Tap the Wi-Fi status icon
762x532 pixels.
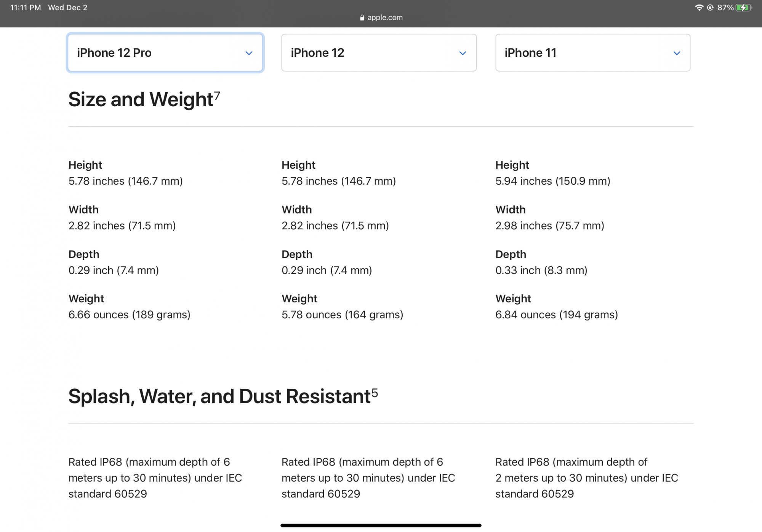click(699, 8)
